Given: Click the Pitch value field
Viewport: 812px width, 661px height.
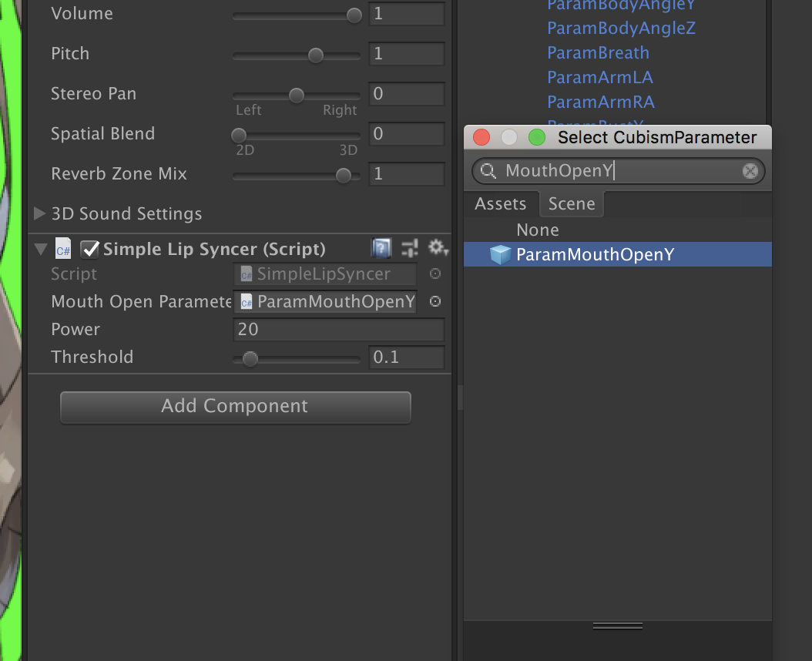Looking at the screenshot, I should pyautogui.click(x=407, y=54).
